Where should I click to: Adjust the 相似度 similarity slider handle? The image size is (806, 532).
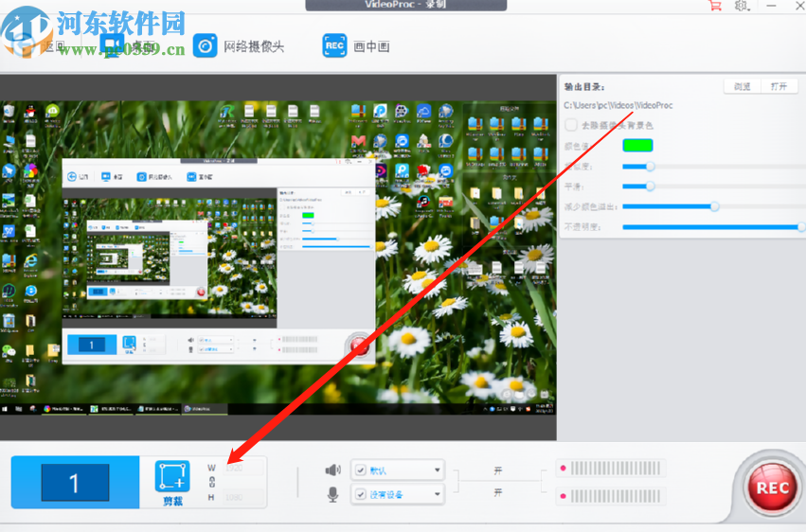651,167
